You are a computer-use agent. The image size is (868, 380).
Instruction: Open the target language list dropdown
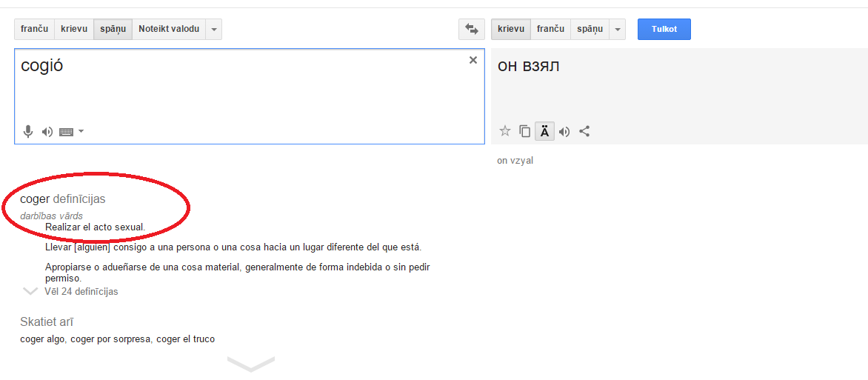617,30
